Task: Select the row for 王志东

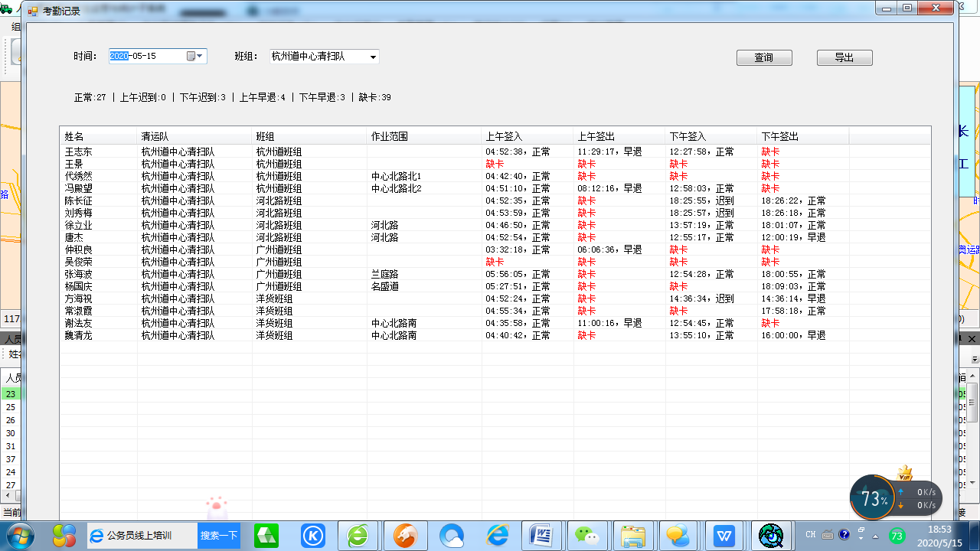Action: pos(79,152)
